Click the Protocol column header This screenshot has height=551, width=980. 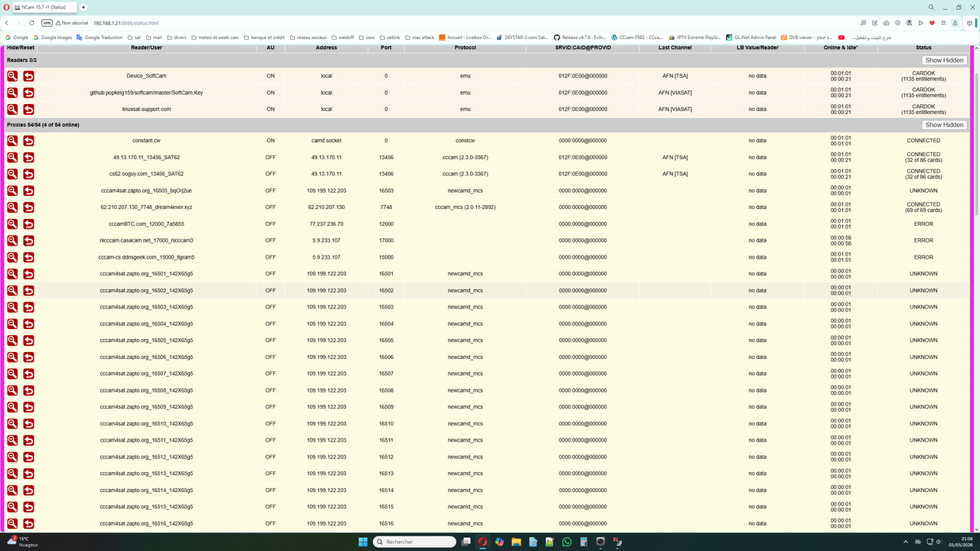click(465, 47)
